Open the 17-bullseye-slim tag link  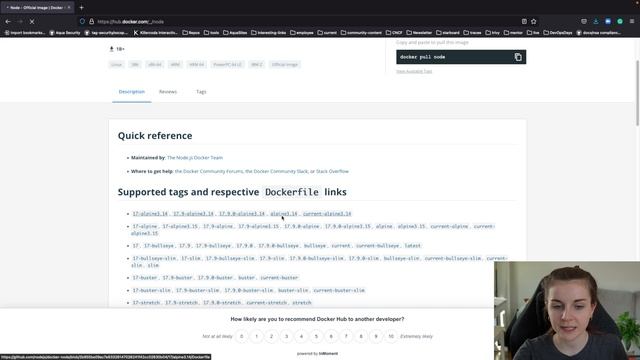click(x=154, y=258)
